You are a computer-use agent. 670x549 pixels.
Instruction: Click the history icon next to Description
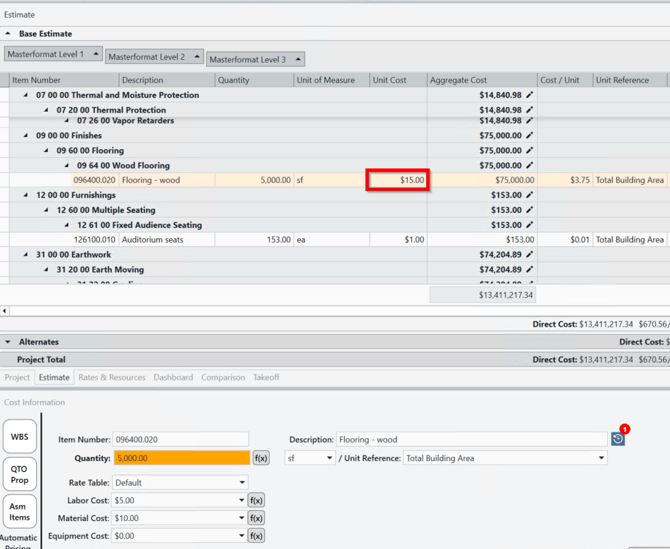point(618,439)
